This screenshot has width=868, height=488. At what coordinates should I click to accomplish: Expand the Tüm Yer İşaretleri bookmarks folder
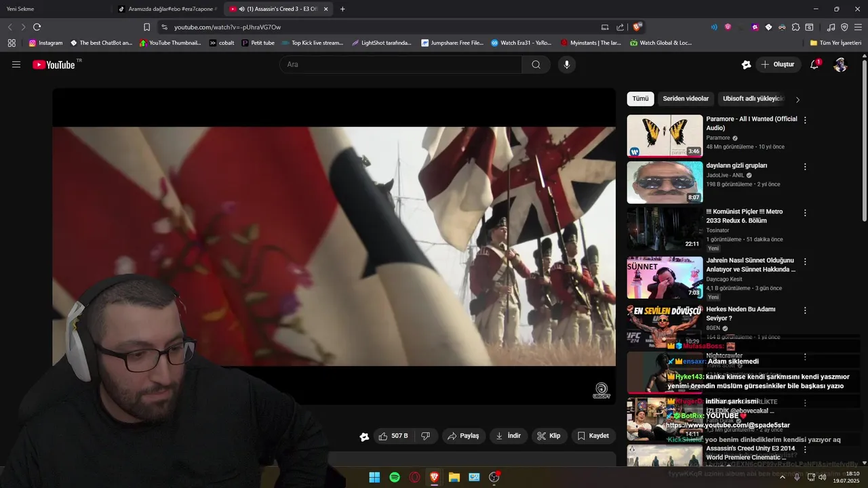835,43
